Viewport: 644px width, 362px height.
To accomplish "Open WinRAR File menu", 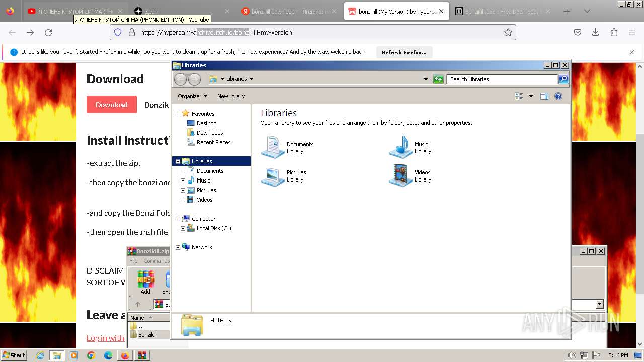I will 133,261.
